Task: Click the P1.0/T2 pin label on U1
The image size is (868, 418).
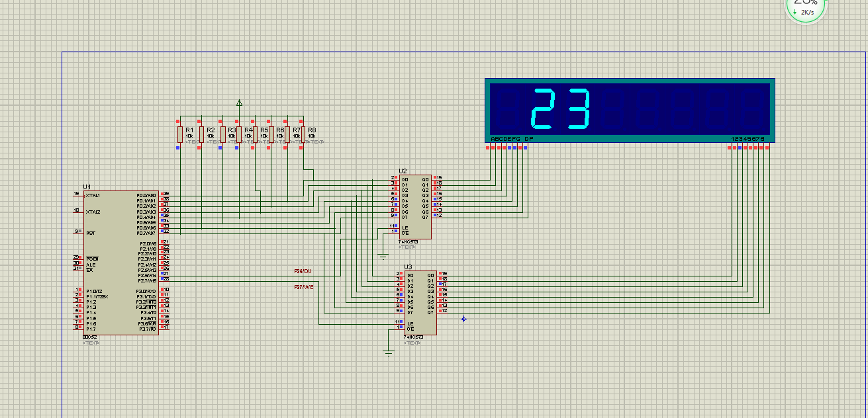Action: (x=93, y=291)
